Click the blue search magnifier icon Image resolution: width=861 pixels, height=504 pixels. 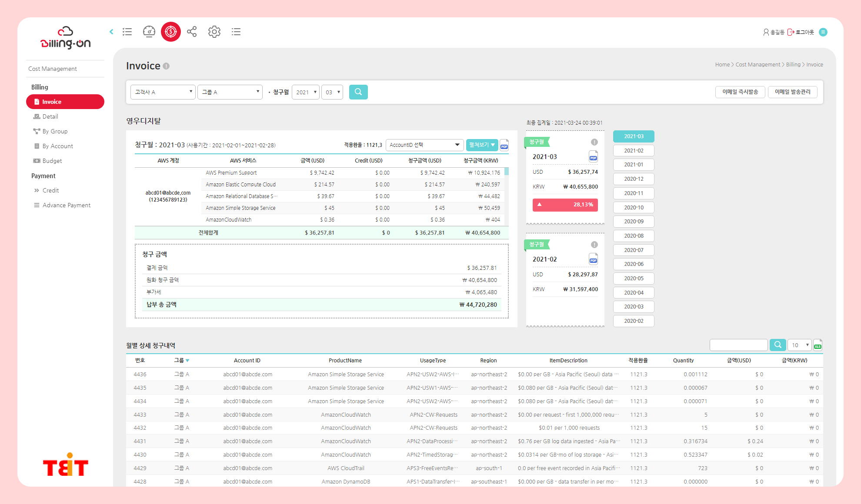(358, 92)
